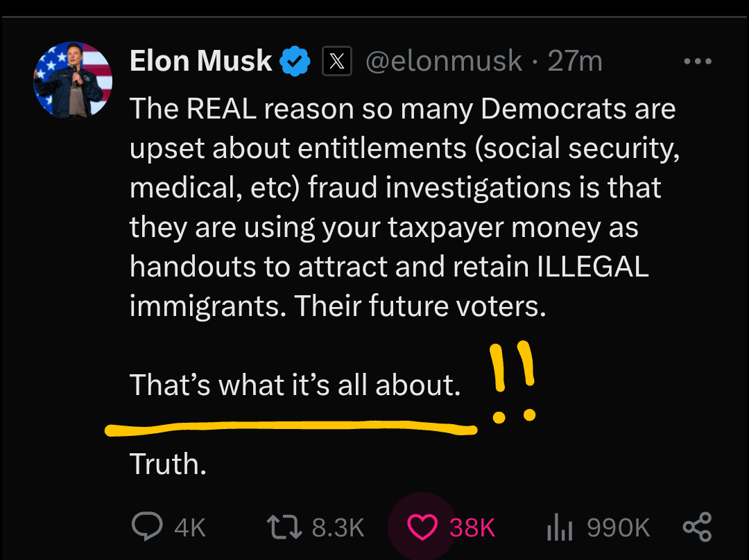Open the @elonmusk handle link

click(x=443, y=62)
